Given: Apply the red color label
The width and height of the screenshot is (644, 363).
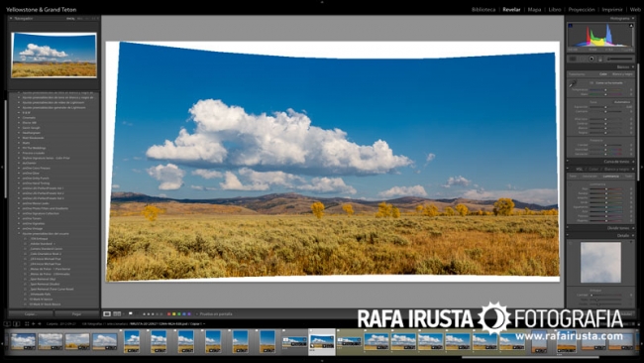Looking at the screenshot, I should [x=168, y=314].
